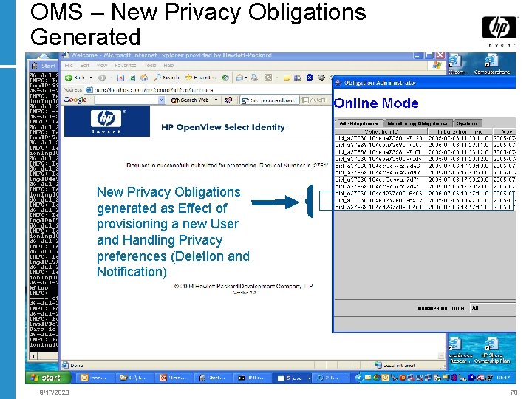Image resolution: width=532 pixels, height=399 pixels.
Task: Open the View menu in Internet Explorer
Action: click(x=101, y=65)
